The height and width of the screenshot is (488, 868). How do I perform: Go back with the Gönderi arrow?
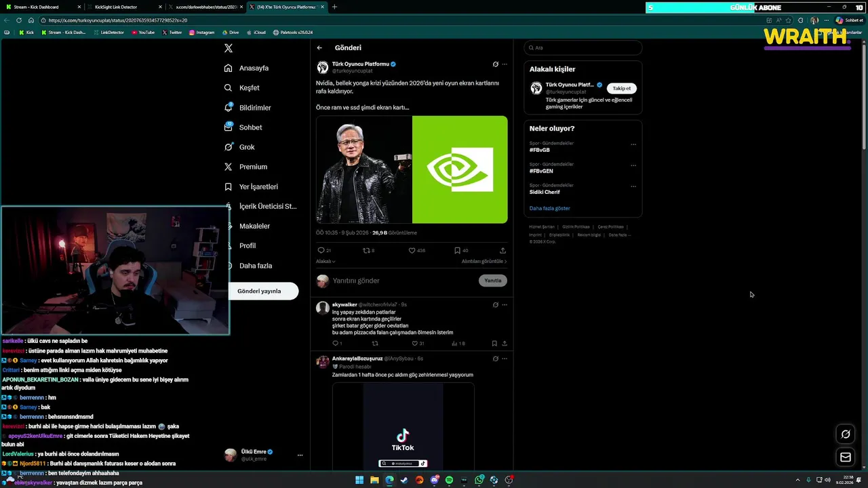pos(319,48)
